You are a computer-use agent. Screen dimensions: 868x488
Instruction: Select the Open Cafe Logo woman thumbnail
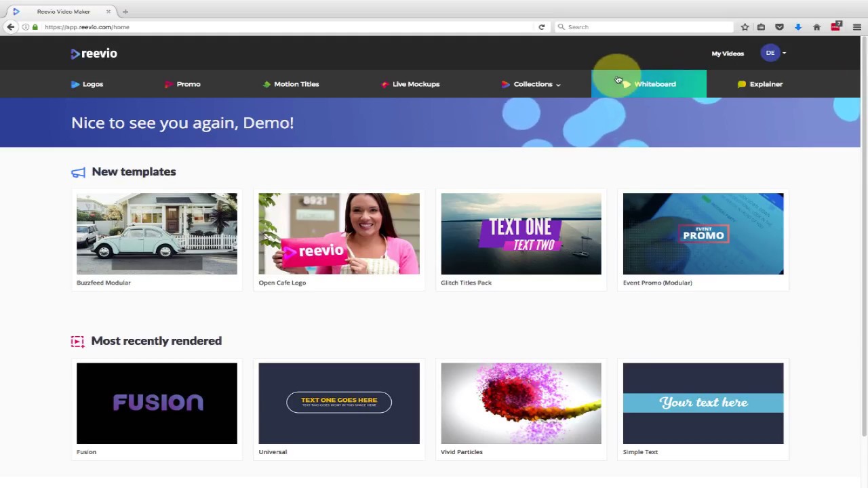tap(339, 234)
